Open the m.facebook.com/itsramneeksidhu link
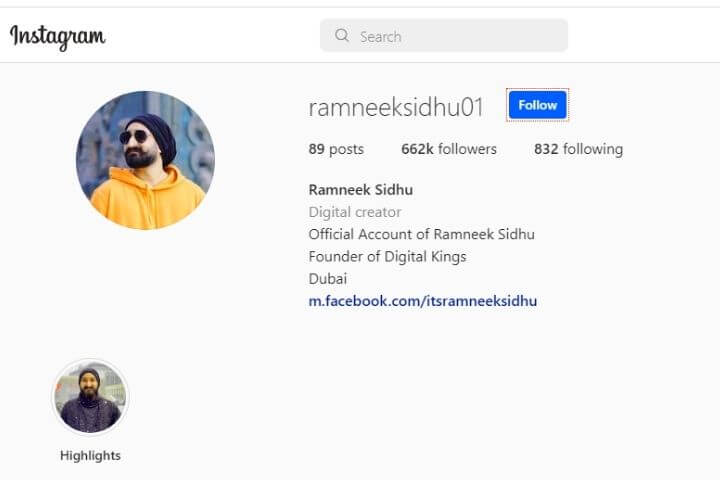This screenshot has width=720, height=480. click(x=422, y=301)
